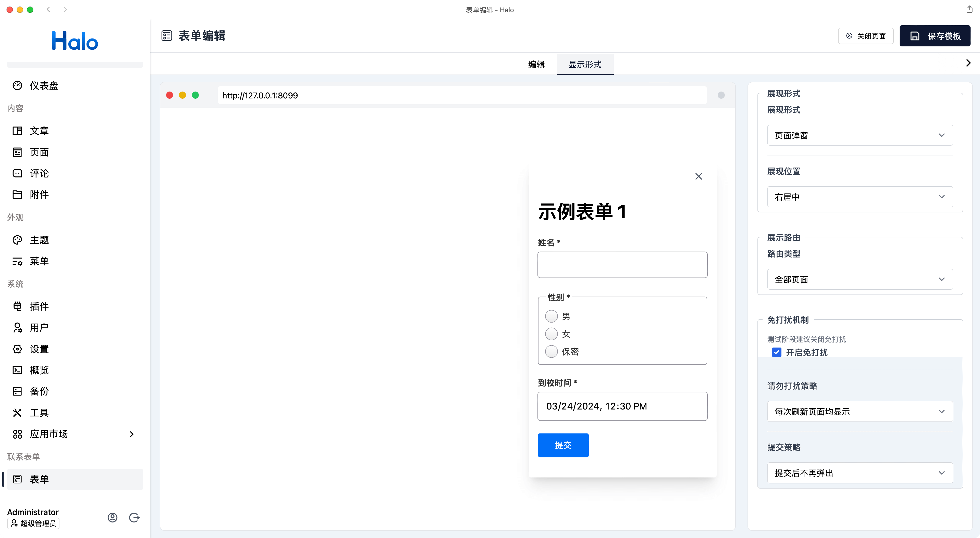Click the 超级管理员 role badge
The image size is (980, 538).
(x=33, y=523)
